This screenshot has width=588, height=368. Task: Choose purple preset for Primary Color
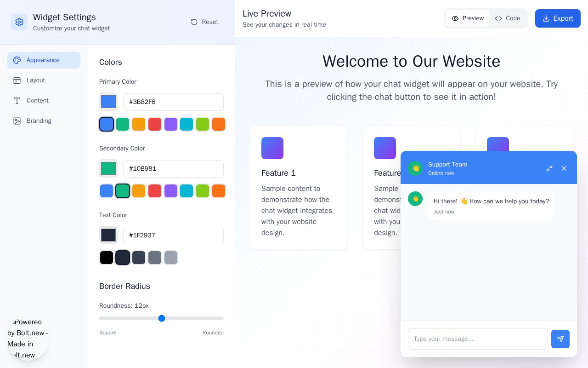(x=171, y=124)
